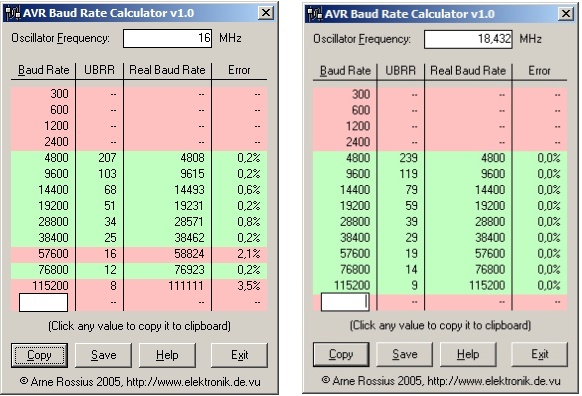
Task: Click baud rate 300 in the left window
Action: (59, 94)
